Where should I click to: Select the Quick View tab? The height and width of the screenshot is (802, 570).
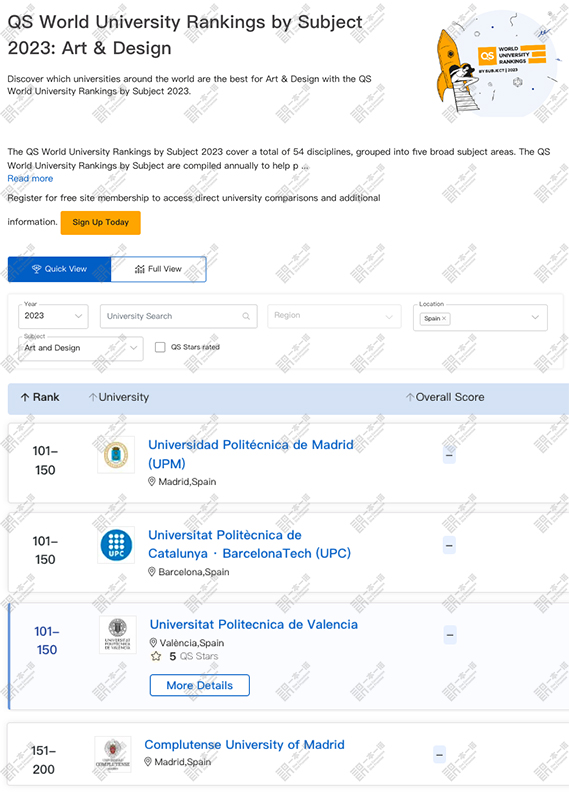59,269
